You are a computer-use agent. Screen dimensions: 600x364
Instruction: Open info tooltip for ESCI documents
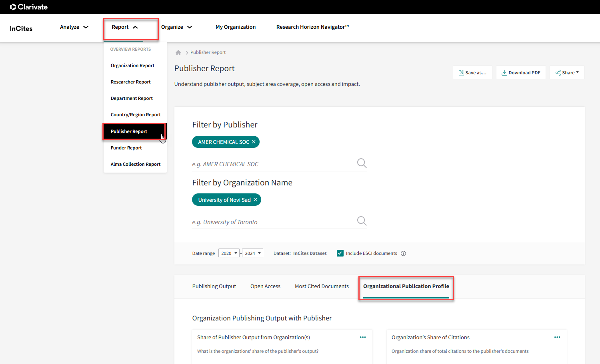click(403, 253)
